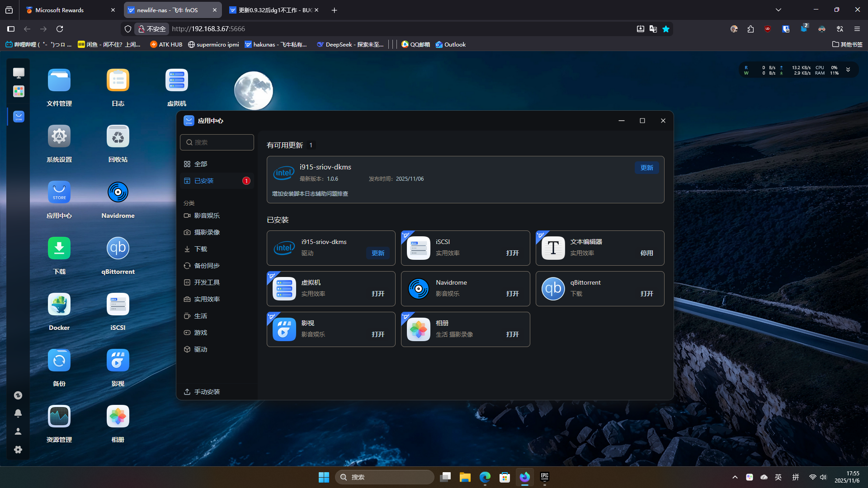Click the App Center 搜索 search field
This screenshot has height=488, width=868.
217,142
